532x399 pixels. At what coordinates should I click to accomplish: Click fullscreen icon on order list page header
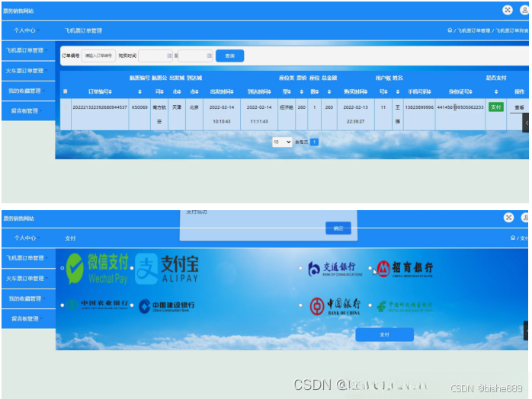tap(508, 10)
